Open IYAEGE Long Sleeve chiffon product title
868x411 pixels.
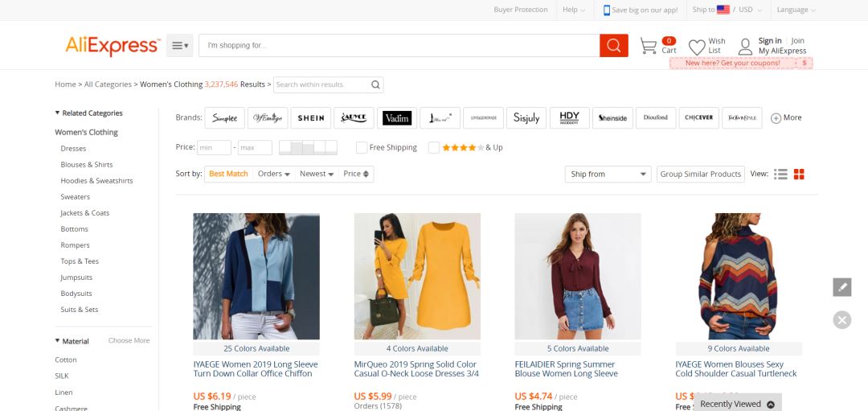tap(256, 369)
